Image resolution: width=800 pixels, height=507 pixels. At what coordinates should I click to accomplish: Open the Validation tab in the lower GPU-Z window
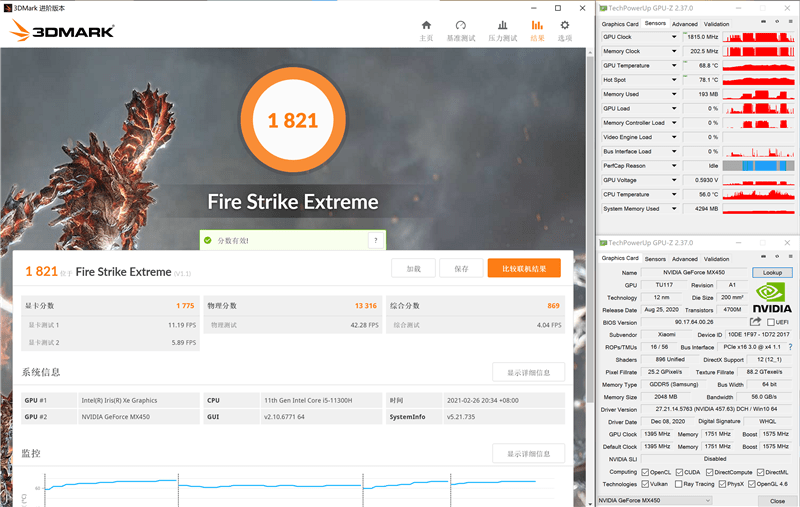(716, 259)
